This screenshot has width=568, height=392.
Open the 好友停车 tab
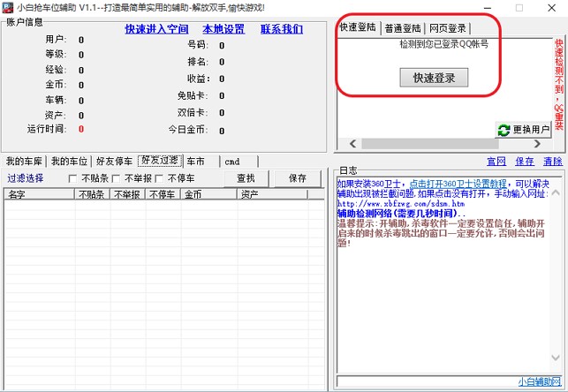114,162
